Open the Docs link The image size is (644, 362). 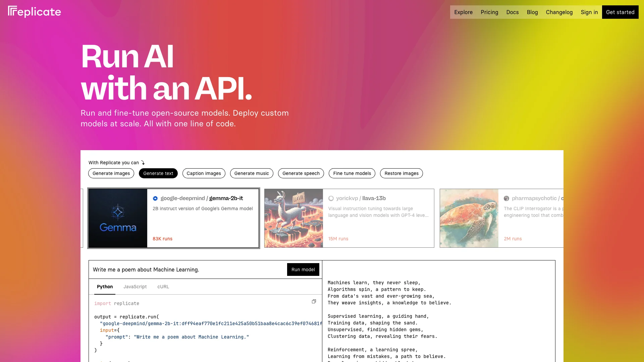click(x=513, y=12)
